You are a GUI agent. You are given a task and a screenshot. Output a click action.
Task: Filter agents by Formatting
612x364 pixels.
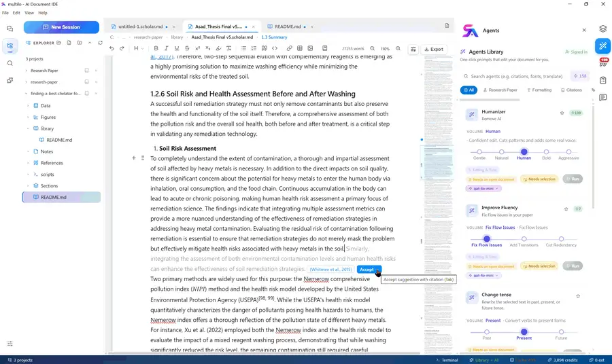539,90
